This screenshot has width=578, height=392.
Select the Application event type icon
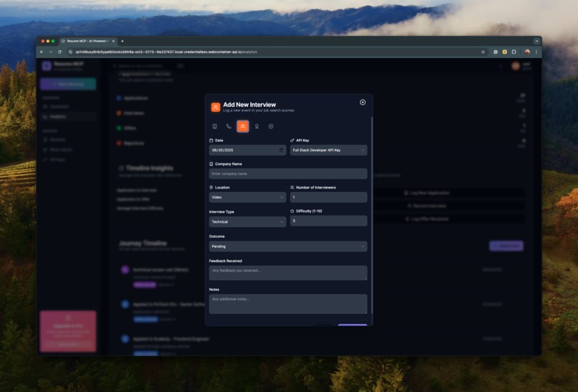(x=214, y=126)
